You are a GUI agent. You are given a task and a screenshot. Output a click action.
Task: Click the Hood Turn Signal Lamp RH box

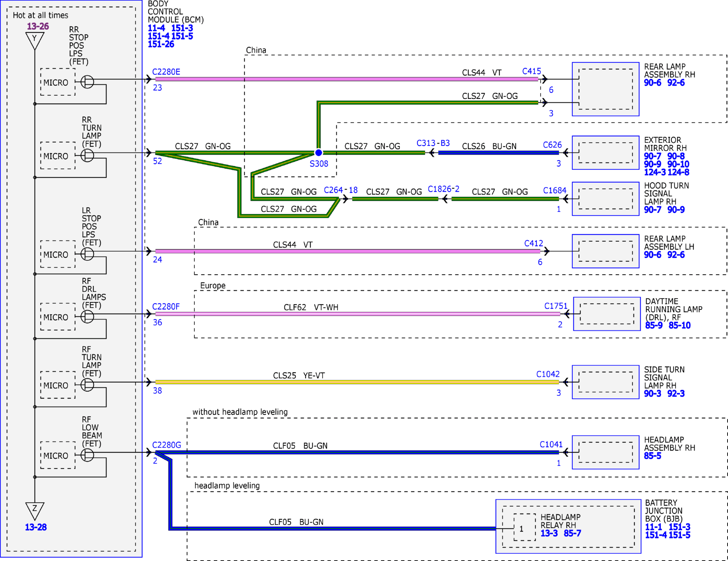(606, 199)
